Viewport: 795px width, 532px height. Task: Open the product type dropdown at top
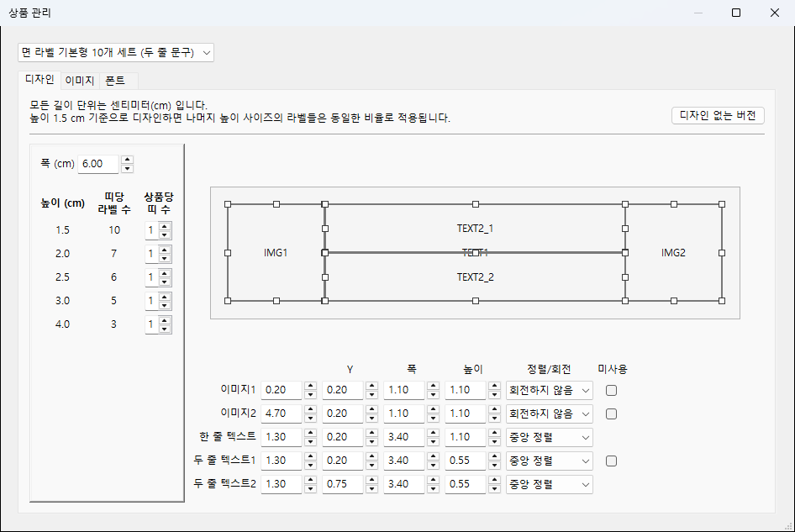116,52
